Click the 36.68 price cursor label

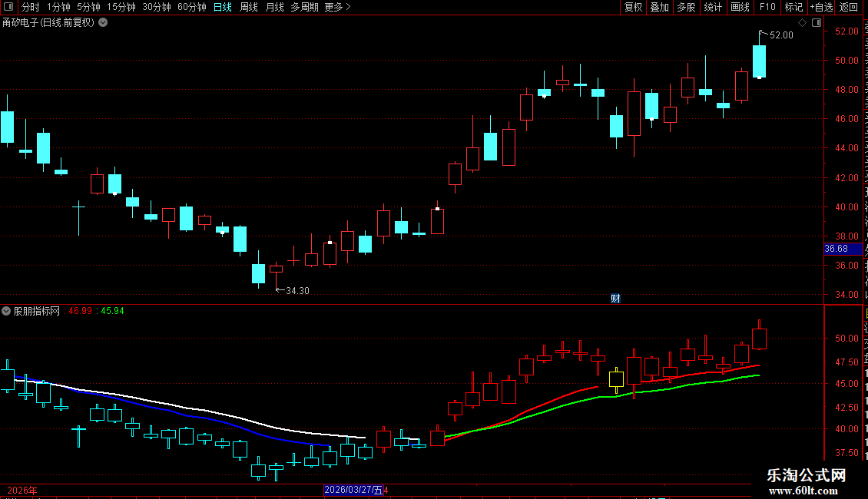click(843, 249)
